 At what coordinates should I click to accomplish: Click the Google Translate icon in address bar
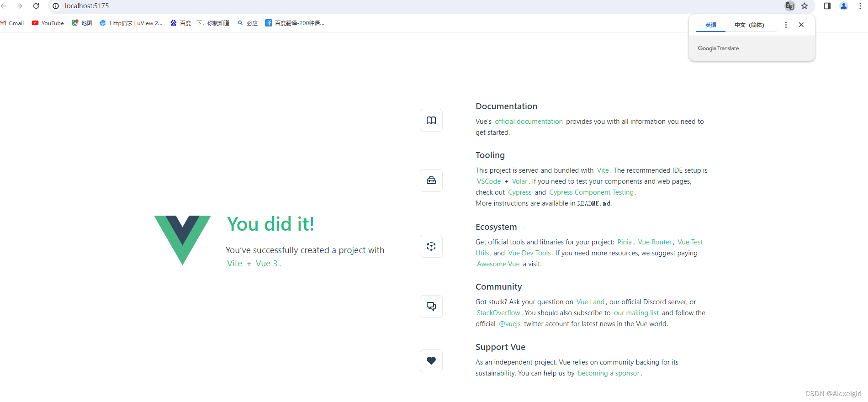point(789,6)
